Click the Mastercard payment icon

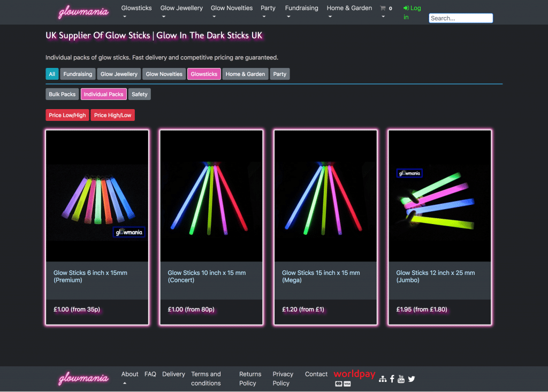coord(338,383)
